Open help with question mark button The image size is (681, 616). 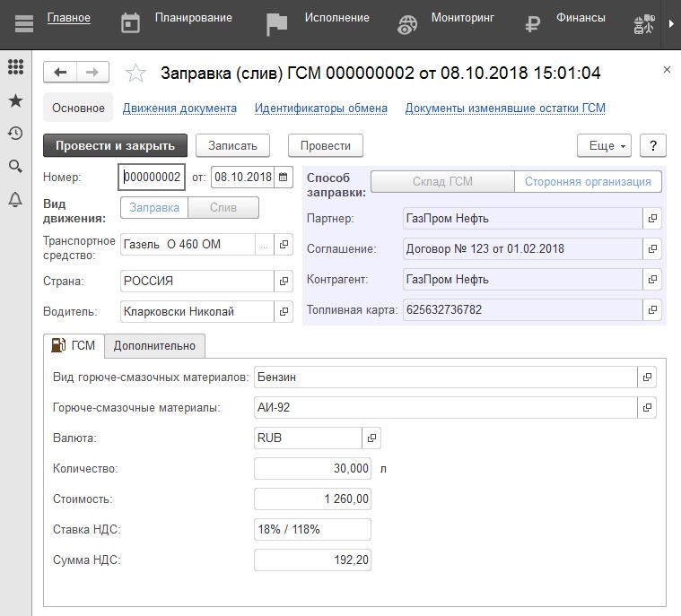coord(653,146)
